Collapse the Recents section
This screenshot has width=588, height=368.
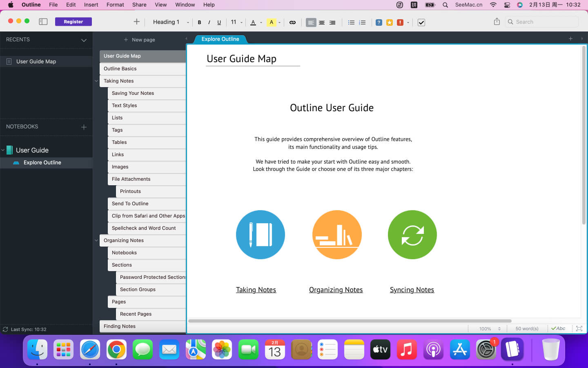tap(84, 40)
